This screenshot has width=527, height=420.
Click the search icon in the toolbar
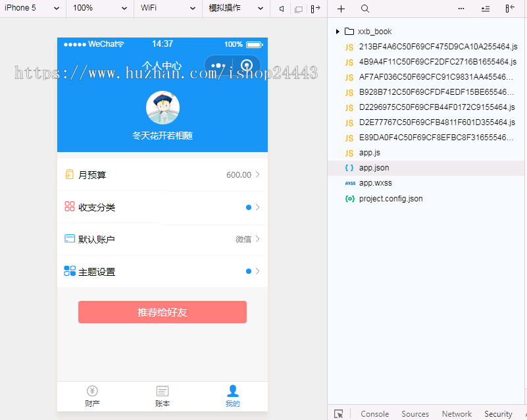point(364,9)
